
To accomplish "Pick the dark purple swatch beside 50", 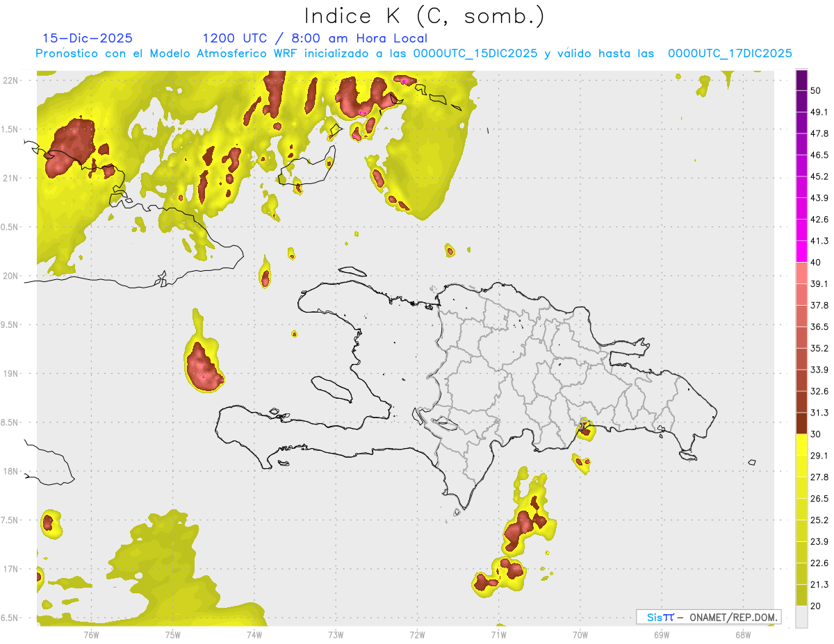I will click(801, 81).
